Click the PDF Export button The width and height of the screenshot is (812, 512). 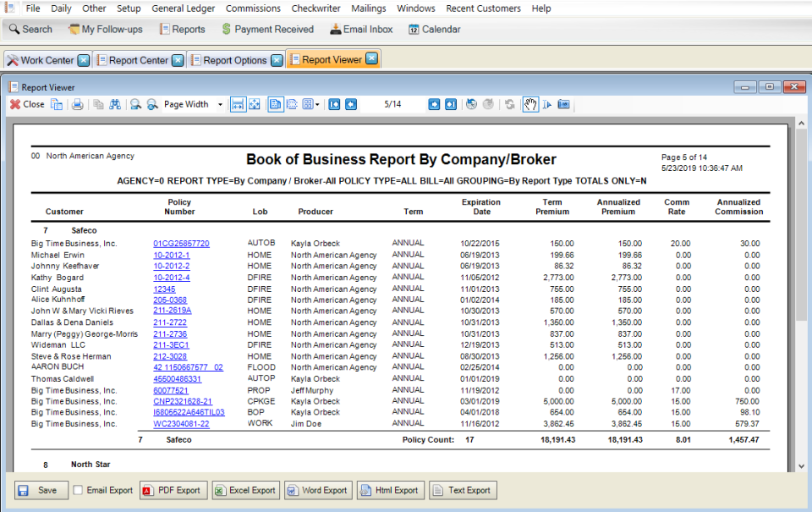click(x=173, y=489)
